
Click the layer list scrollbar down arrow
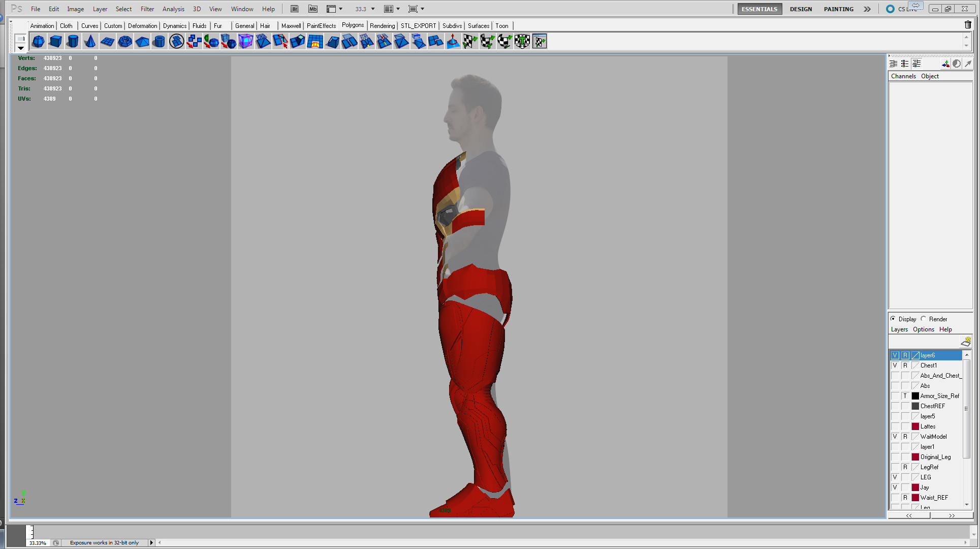pyautogui.click(x=967, y=505)
